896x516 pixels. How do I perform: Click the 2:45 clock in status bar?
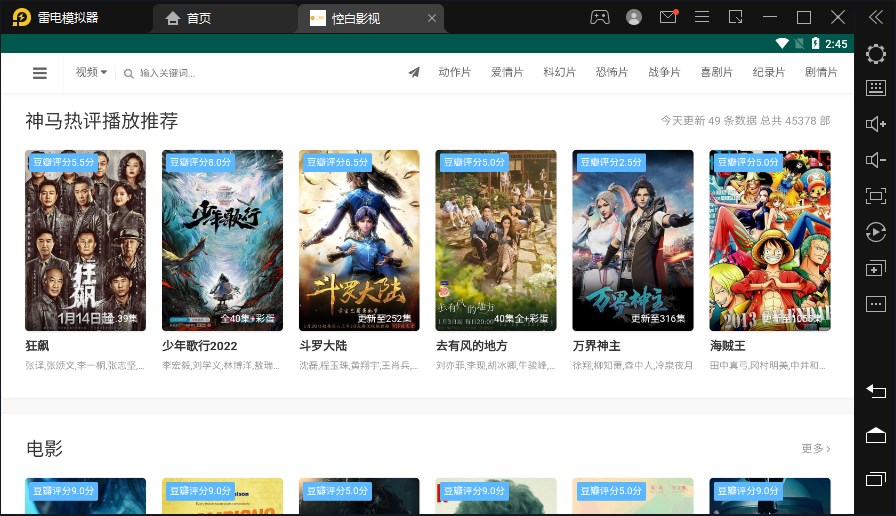coord(836,44)
